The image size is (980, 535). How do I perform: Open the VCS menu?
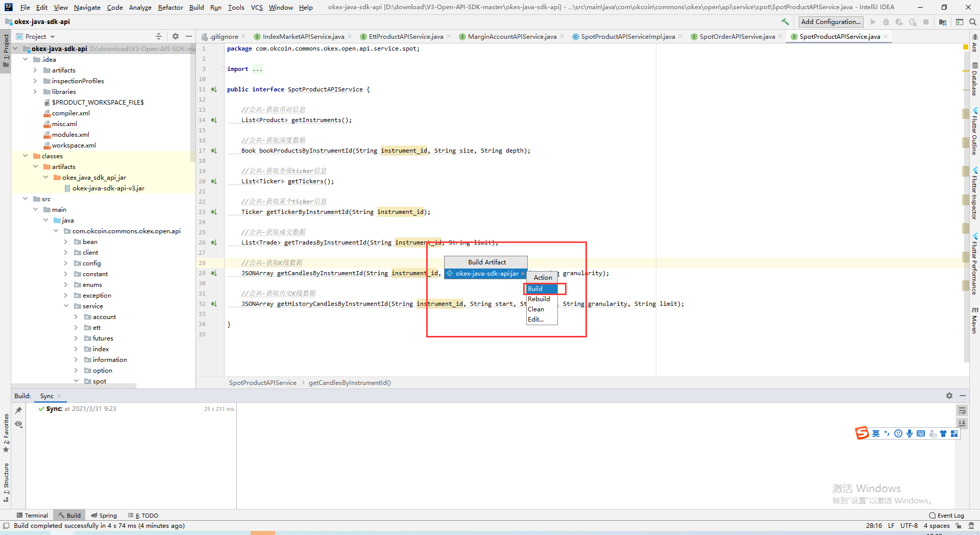pyautogui.click(x=257, y=7)
